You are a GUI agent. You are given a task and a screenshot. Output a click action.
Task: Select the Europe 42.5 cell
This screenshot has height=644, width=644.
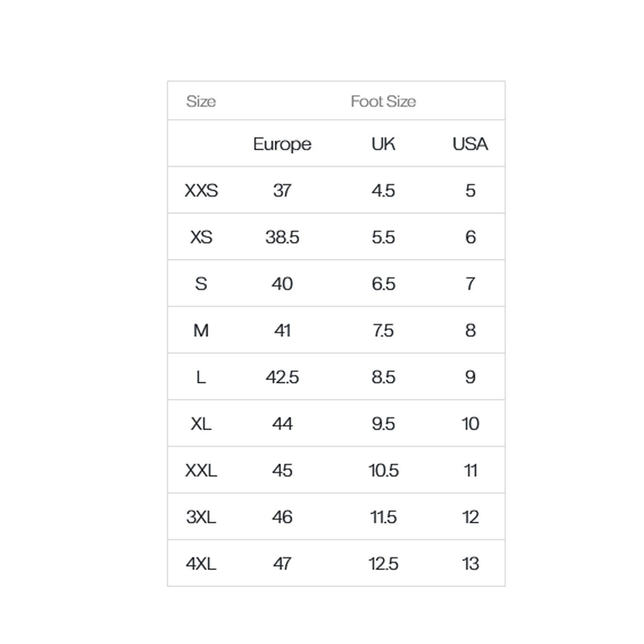(282, 377)
